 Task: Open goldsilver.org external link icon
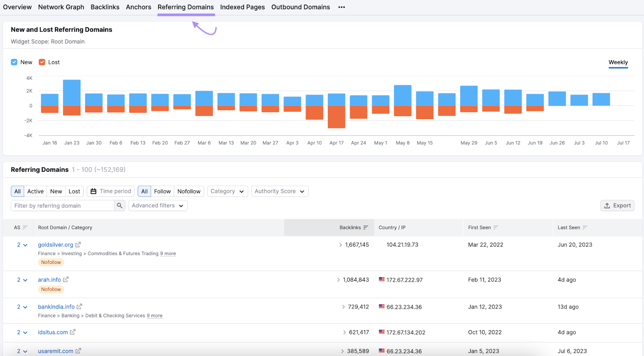click(78, 245)
